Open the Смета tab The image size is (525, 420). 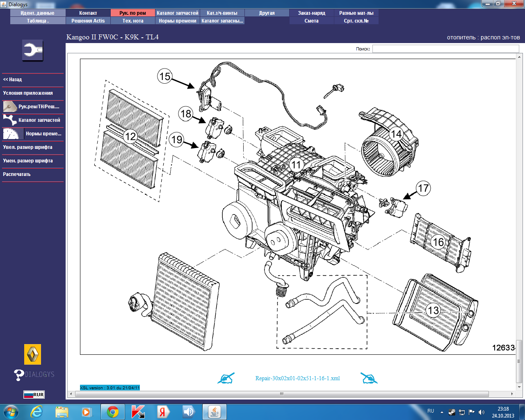[312, 21]
